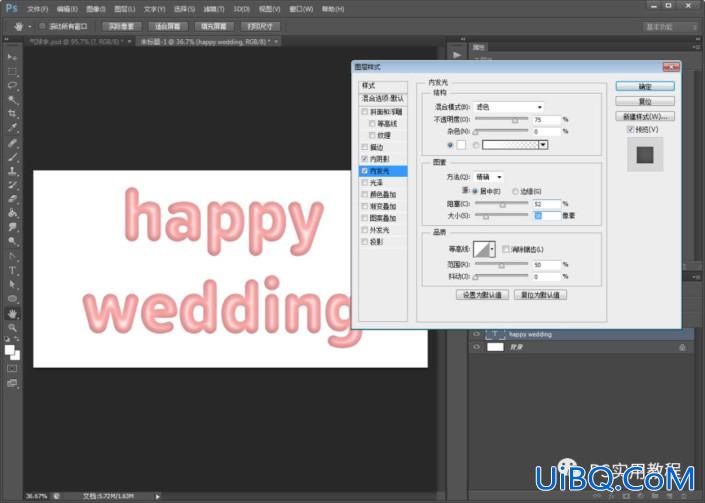Choose the Horizontal Type tool
705x503 pixels.
pos(12,270)
